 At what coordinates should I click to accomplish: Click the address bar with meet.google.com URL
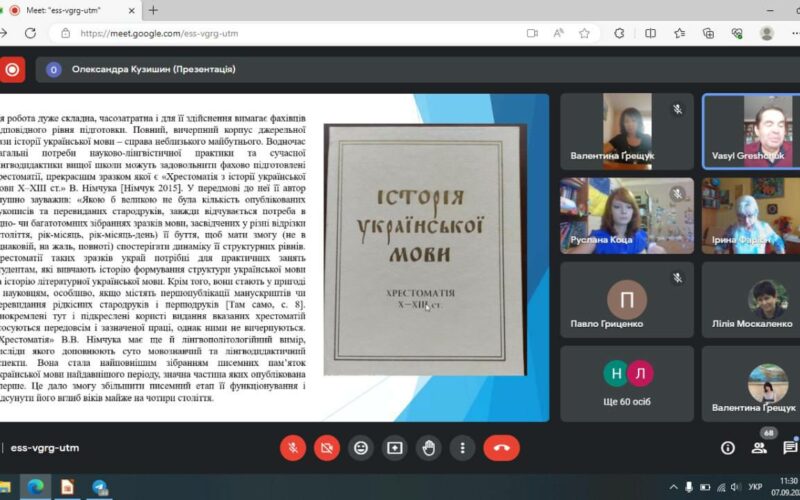point(300,33)
